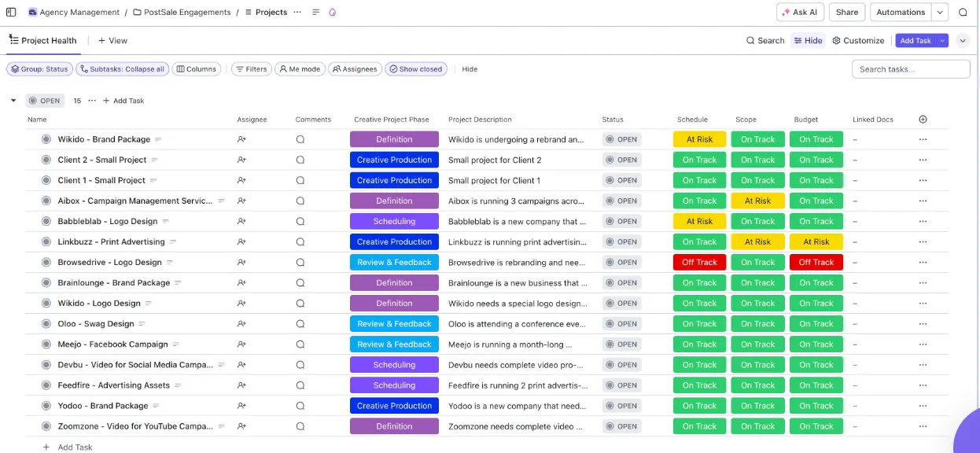Open comments for Client 2 - Small Project

300,160
